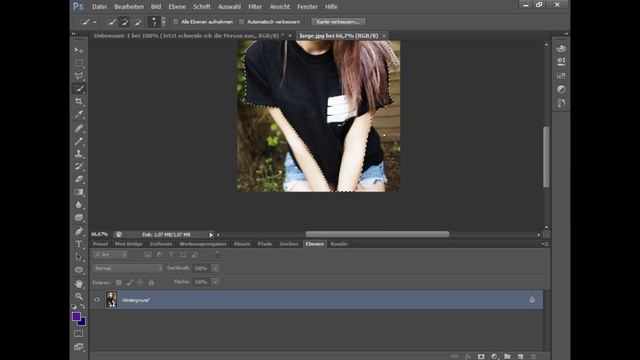
Task: Toggle lock position icon
Action: coord(140,282)
